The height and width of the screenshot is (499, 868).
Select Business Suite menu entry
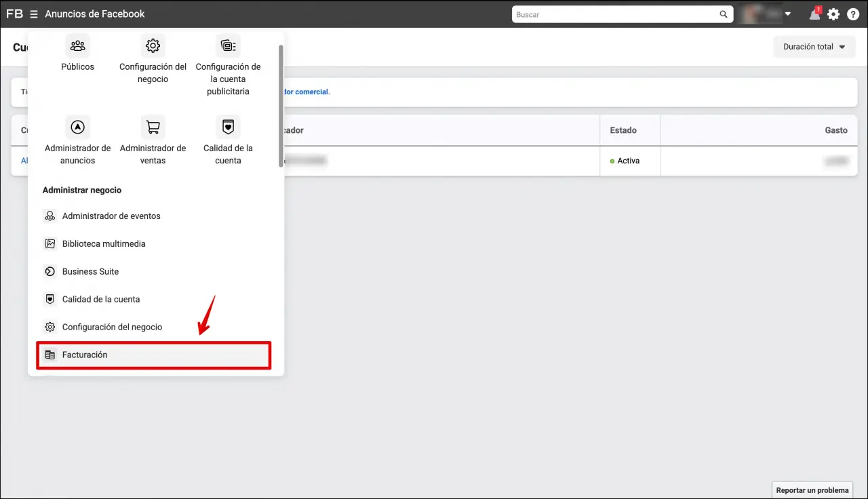pos(155,272)
